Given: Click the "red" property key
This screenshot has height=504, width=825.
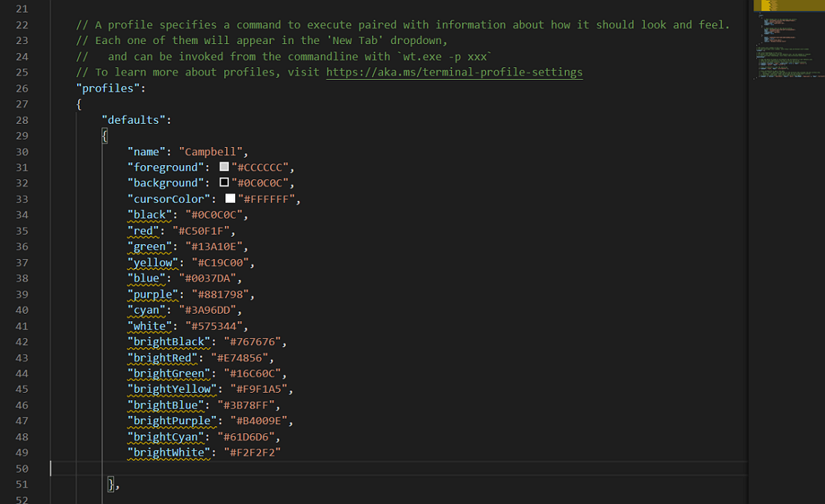Looking at the screenshot, I should pyautogui.click(x=143, y=231).
